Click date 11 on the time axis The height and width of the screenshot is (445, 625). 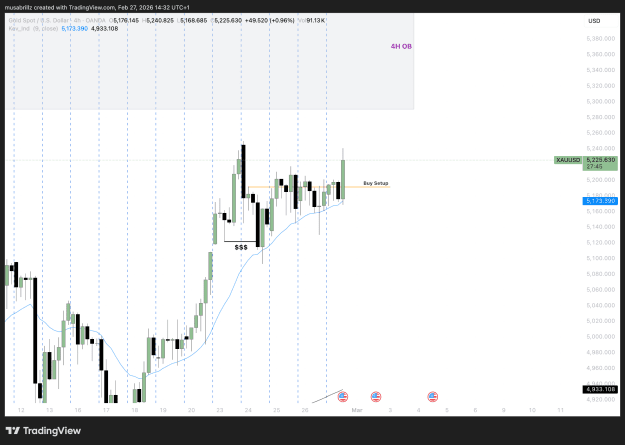560,410
